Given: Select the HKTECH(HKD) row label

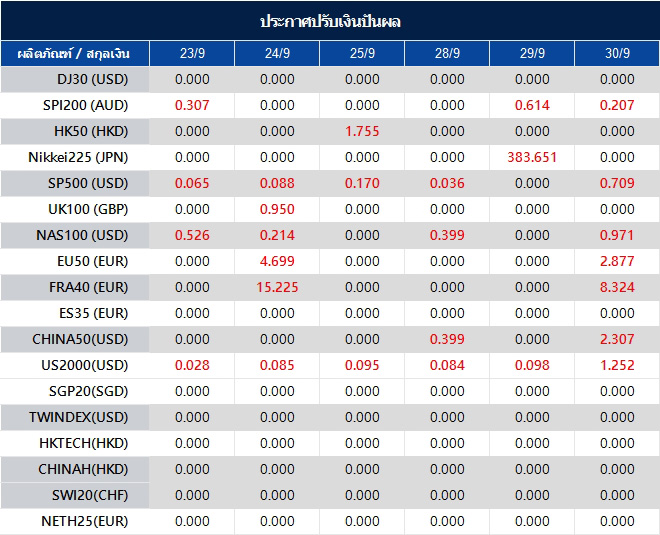Looking at the screenshot, I should 84,443.
